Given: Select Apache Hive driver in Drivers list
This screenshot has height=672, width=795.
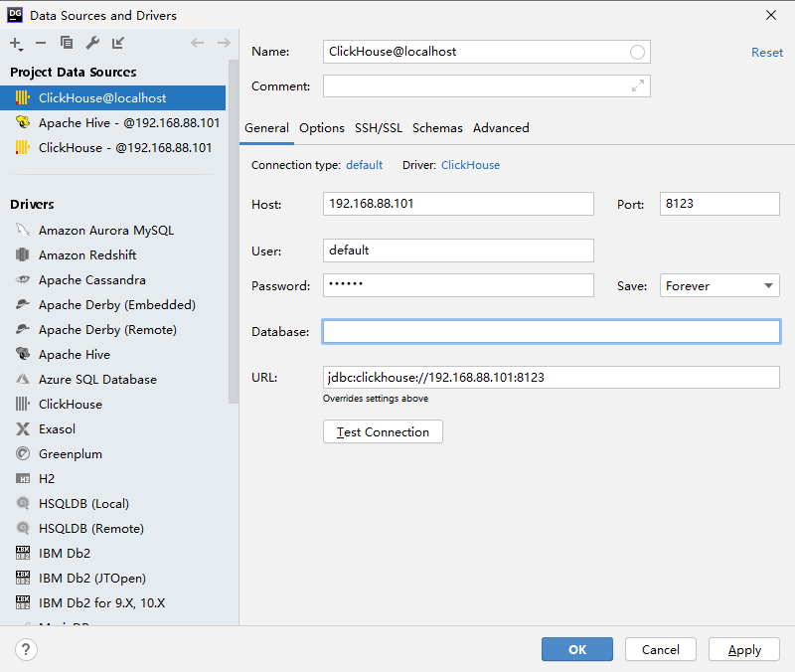Looking at the screenshot, I should tap(112, 355).
